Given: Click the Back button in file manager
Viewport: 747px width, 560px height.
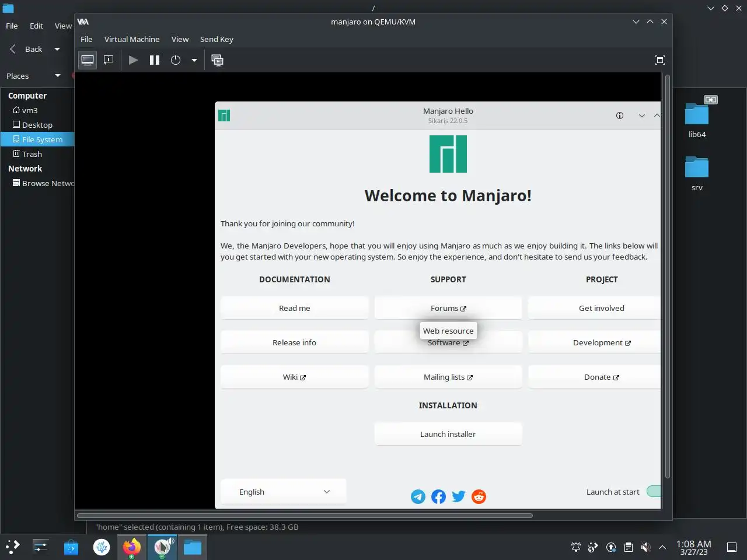Looking at the screenshot, I should pos(26,49).
